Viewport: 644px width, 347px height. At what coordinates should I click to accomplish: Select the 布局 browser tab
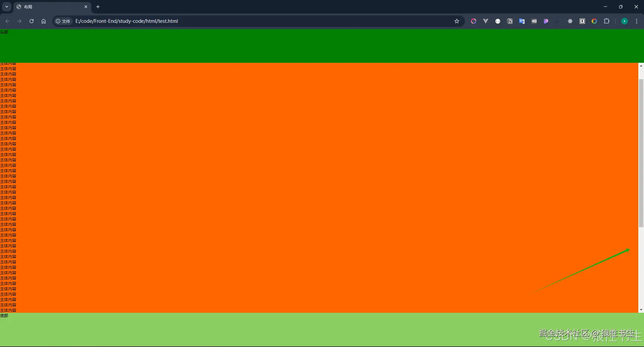(52, 7)
